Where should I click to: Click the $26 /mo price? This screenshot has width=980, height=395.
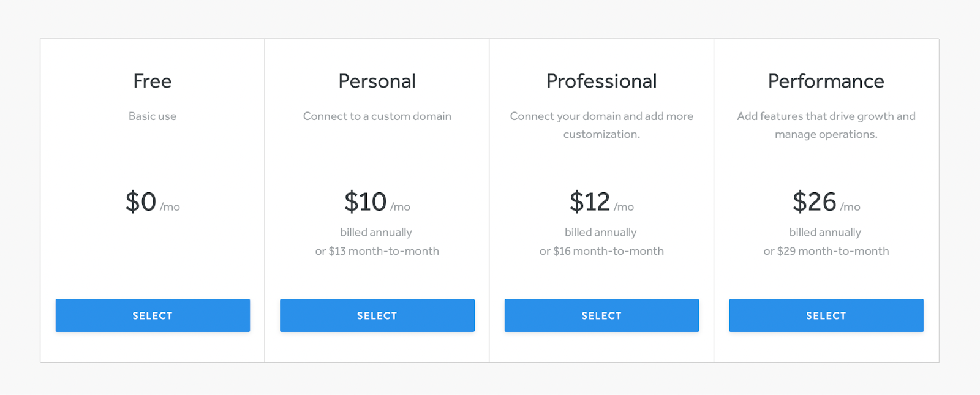(x=826, y=201)
